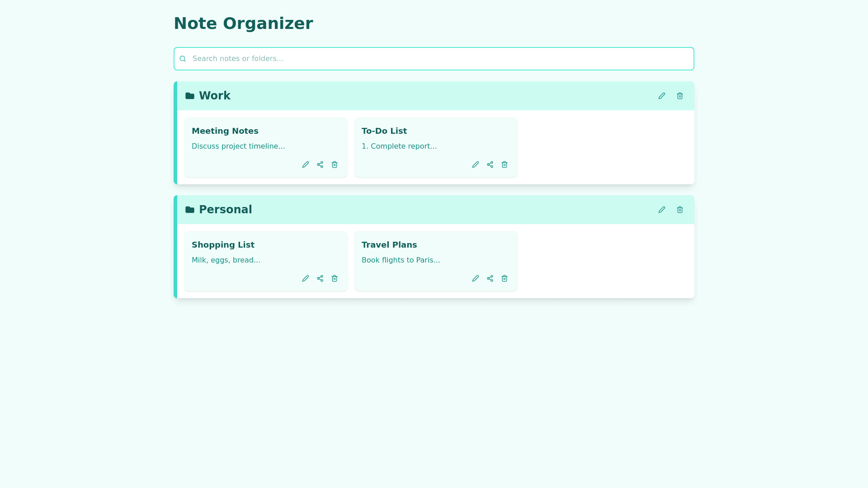Edit the Work folder name
The width and height of the screenshot is (868, 488).
662,96
